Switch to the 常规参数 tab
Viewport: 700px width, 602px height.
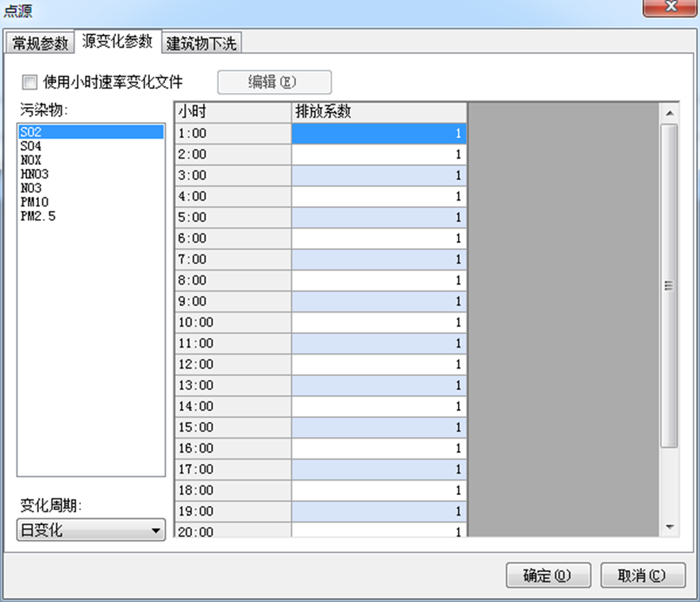(40, 43)
